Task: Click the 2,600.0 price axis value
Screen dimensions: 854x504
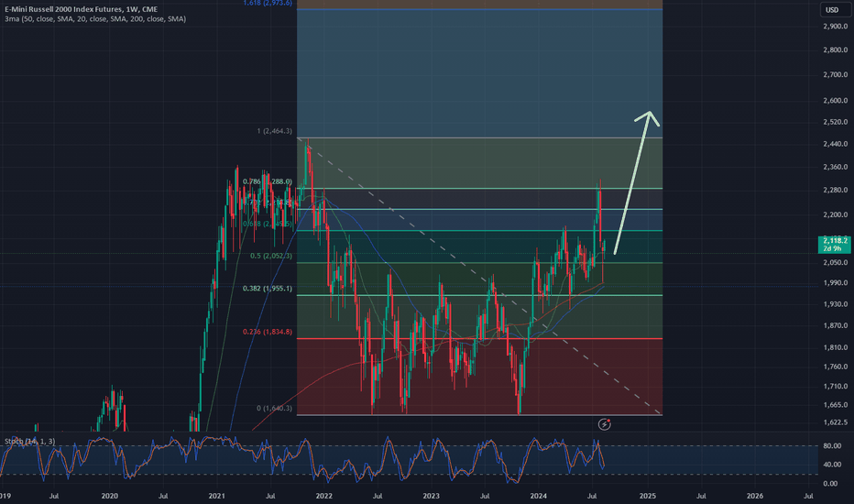Action: click(836, 100)
